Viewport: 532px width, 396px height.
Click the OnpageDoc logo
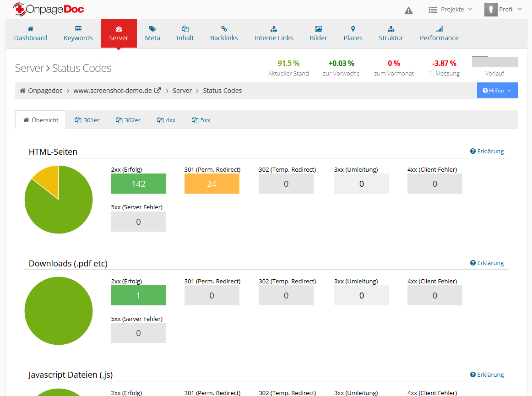pyautogui.click(x=49, y=9)
